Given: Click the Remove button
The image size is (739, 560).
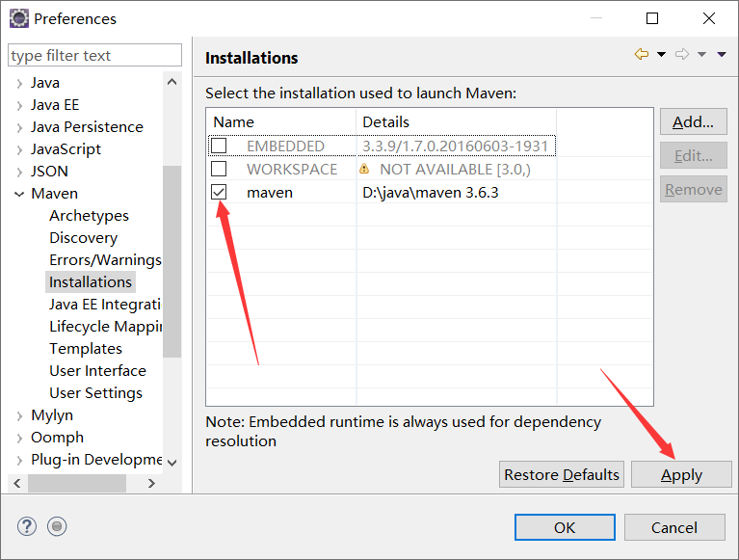Looking at the screenshot, I should (x=694, y=189).
